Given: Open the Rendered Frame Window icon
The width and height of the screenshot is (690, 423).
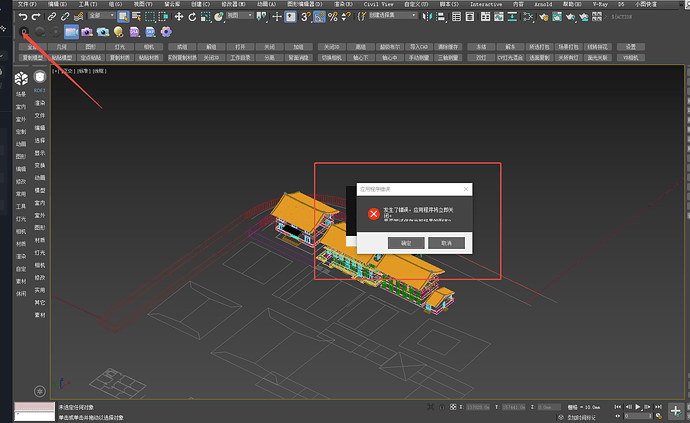Looking at the screenshot, I should tap(557, 17).
